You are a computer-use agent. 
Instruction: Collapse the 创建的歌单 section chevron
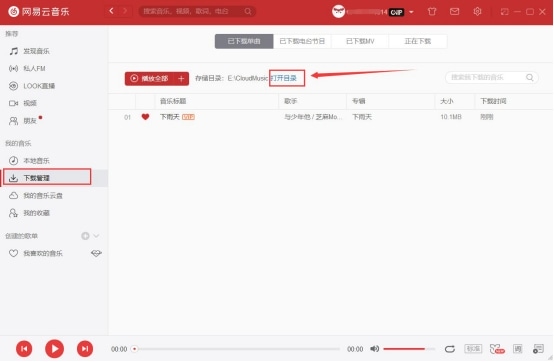[x=96, y=236]
